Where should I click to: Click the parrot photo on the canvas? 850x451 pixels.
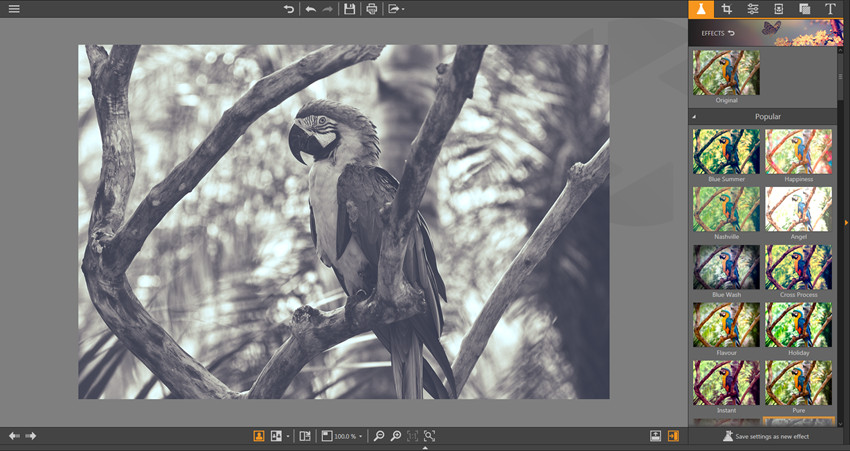[344, 222]
